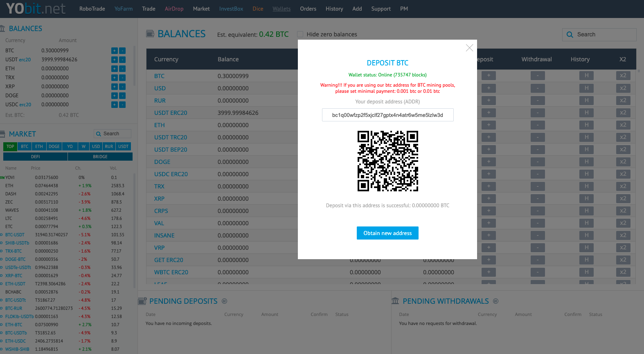Open ETH-USDT market pair
The image size is (644, 354).
tap(15, 284)
